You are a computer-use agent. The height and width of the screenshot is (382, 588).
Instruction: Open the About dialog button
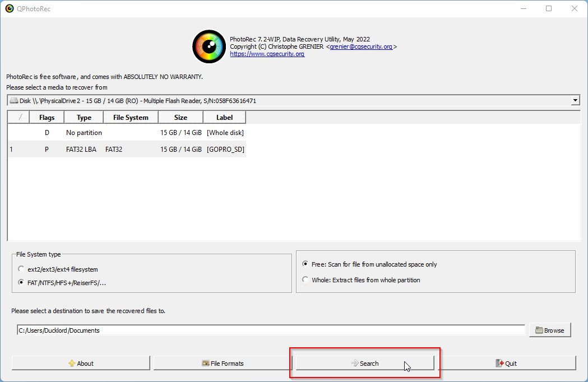(x=81, y=364)
